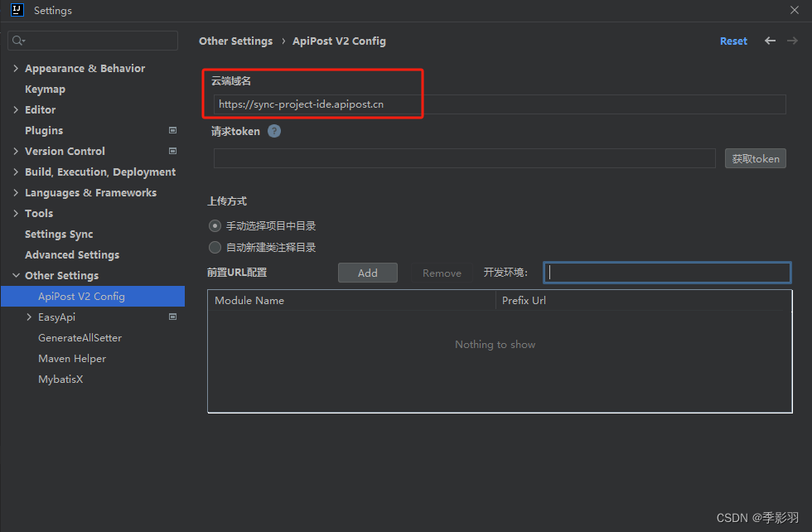This screenshot has height=532, width=812.
Task: Expand Build, Execution, Deployment section
Action: point(16,172)
